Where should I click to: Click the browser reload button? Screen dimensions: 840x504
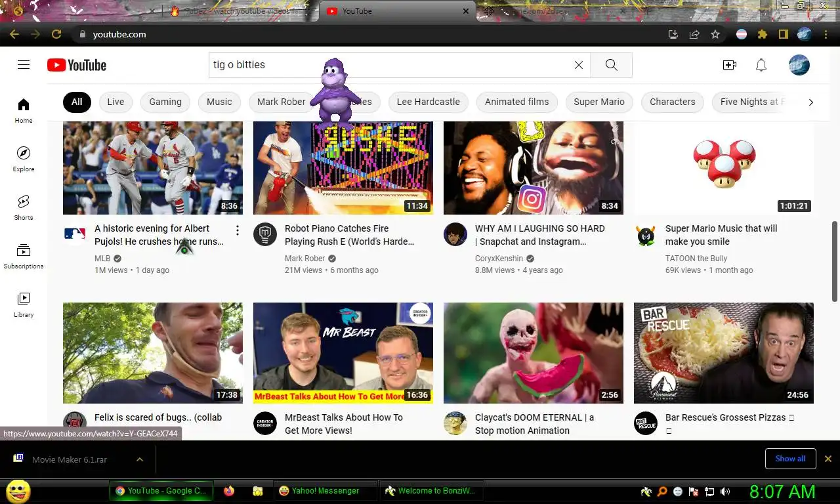56,34
